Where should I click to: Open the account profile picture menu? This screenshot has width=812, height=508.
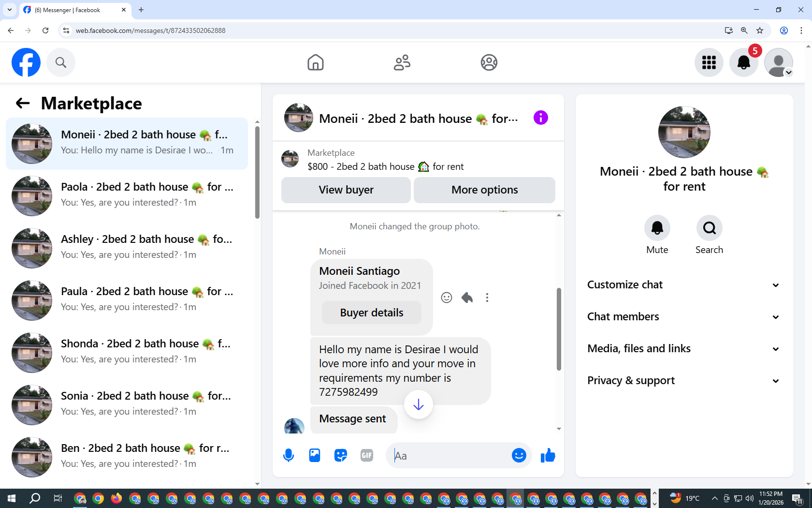pos(779,62)
